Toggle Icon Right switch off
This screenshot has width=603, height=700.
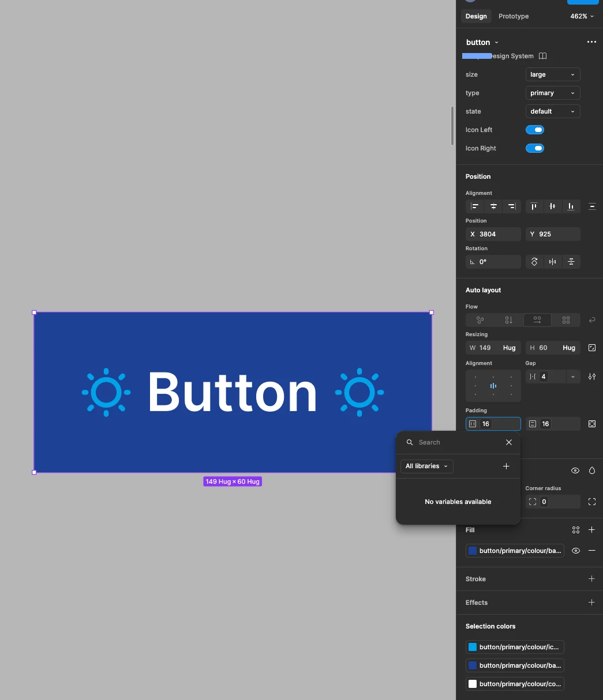click(x=535, y=148)
